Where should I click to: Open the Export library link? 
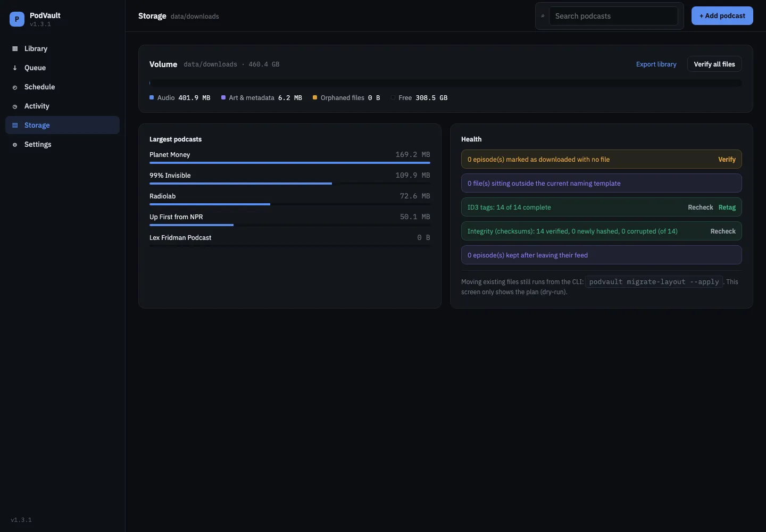click(x=656, y=64)
